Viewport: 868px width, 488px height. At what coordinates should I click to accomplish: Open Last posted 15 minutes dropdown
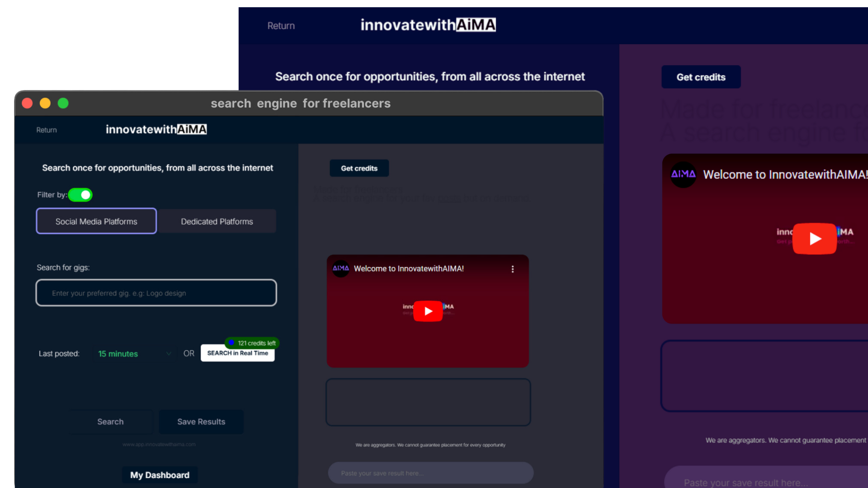click(134, 353)
